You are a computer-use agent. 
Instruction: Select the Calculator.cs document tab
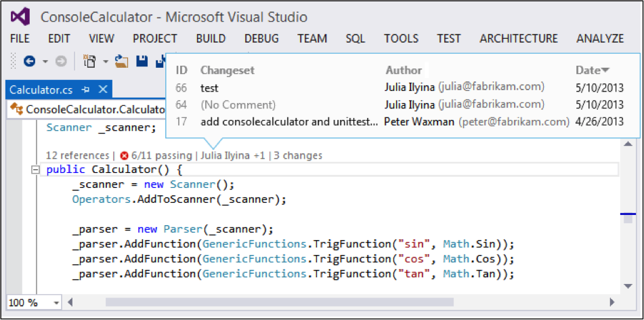pos(59,89)
